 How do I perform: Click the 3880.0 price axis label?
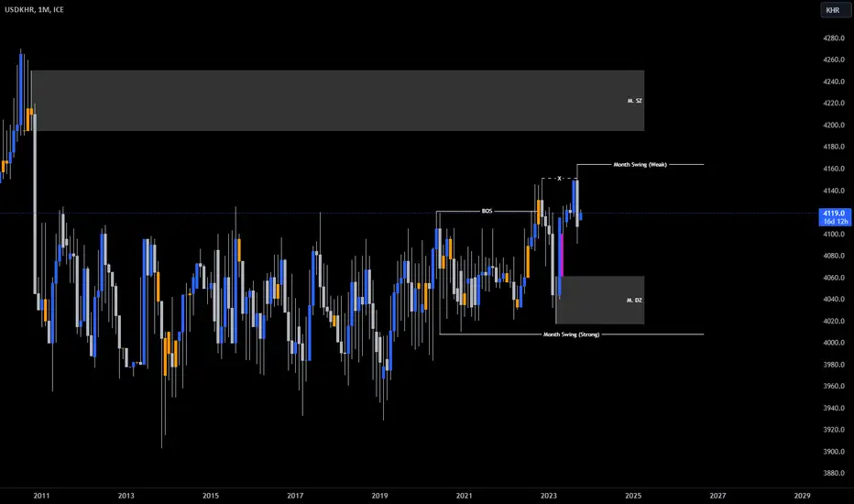pyautogui.click(x=834, y=473)
